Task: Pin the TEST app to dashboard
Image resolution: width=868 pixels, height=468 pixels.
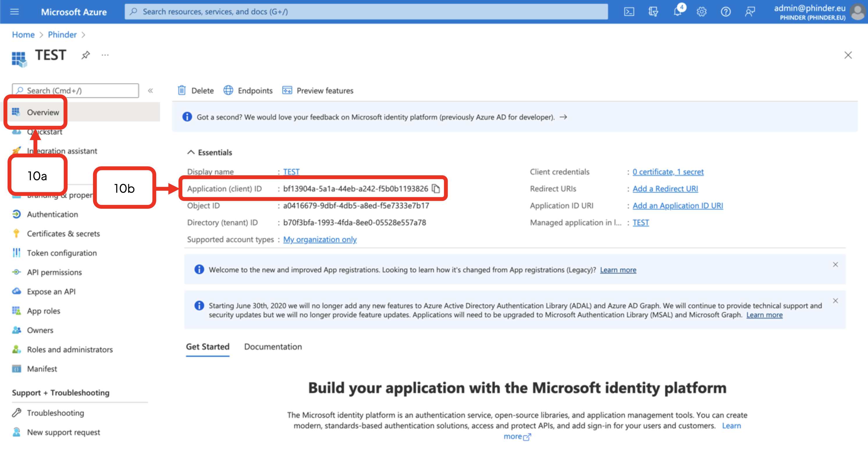Action: [x=86, y=55]
